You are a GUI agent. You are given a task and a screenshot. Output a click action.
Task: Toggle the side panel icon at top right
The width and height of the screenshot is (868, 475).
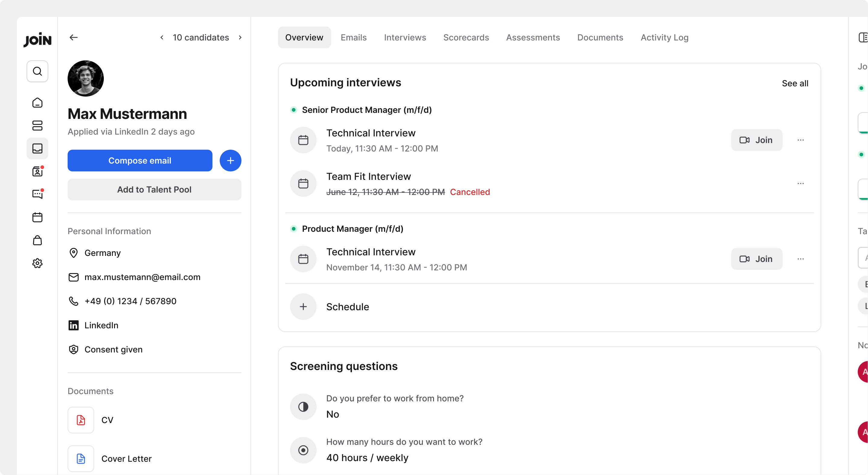click(863, 37)
